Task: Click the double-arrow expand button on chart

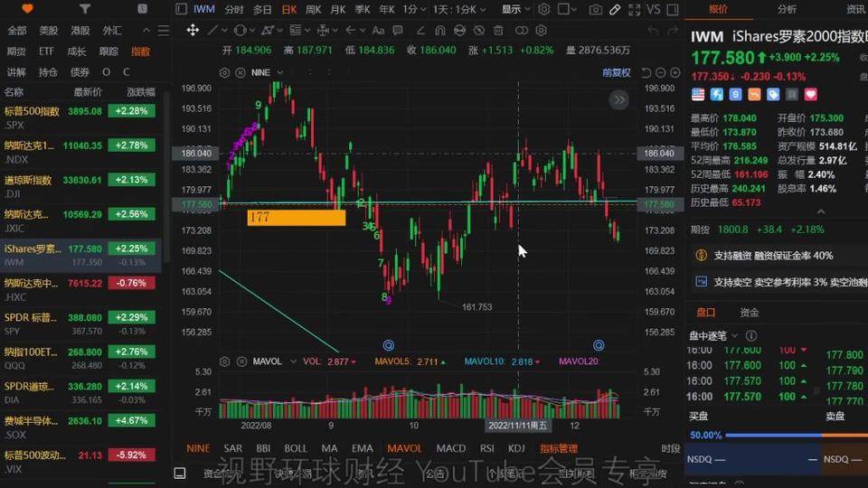Action: 618,100
